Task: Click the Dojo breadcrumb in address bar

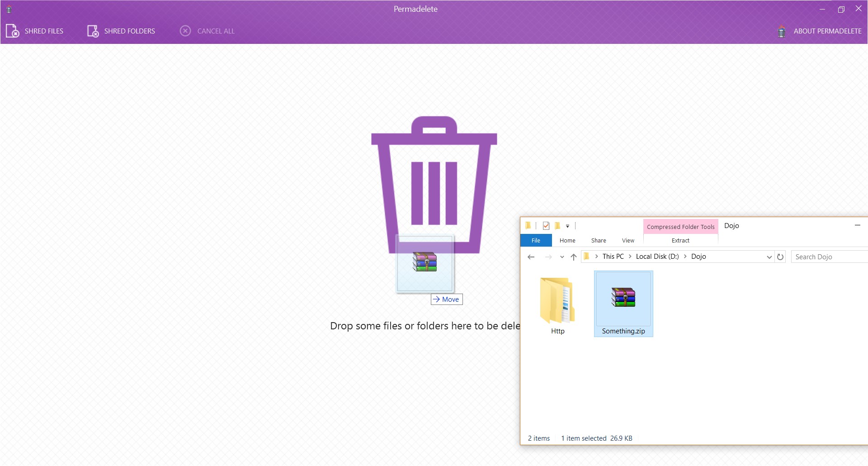Action: click(x=698, y=257)
